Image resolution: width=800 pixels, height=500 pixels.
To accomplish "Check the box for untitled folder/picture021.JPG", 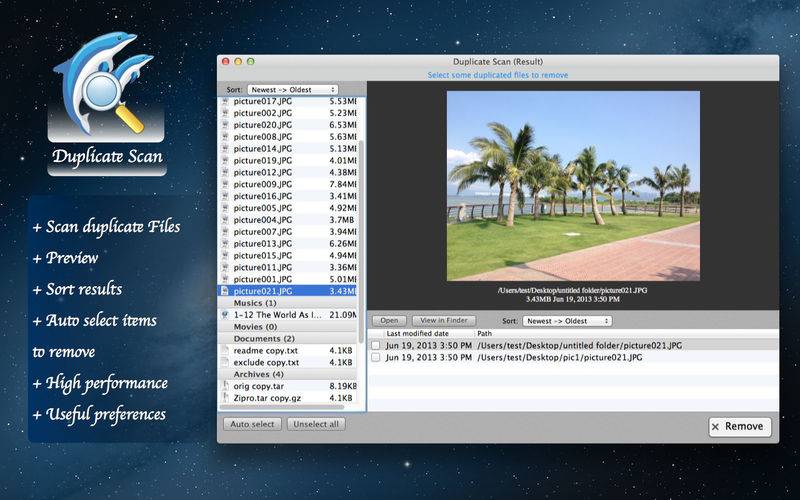I will (376, 345).
